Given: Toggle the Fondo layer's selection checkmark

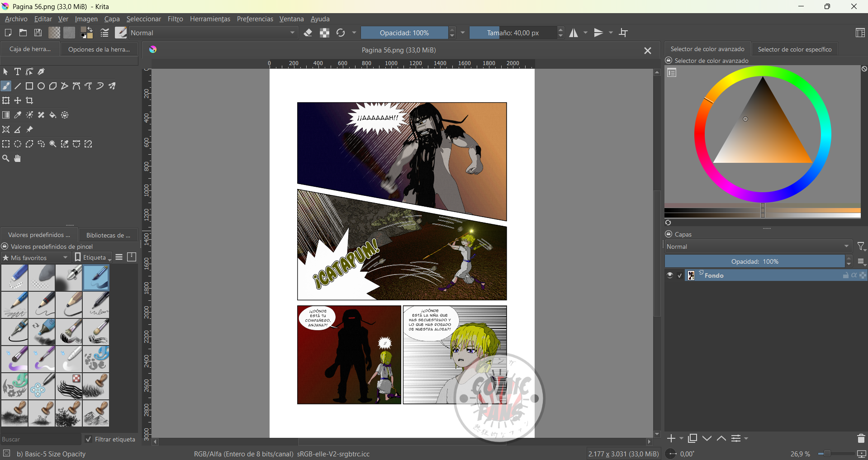Looking at the screenshot, I should (x=680, y=275).
